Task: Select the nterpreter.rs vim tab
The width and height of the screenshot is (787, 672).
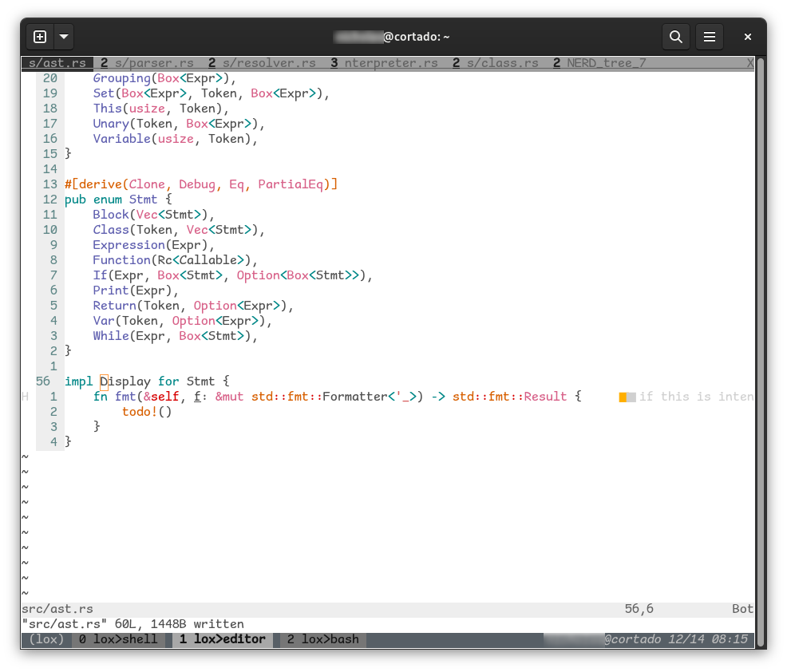Action: click(390, 63)
